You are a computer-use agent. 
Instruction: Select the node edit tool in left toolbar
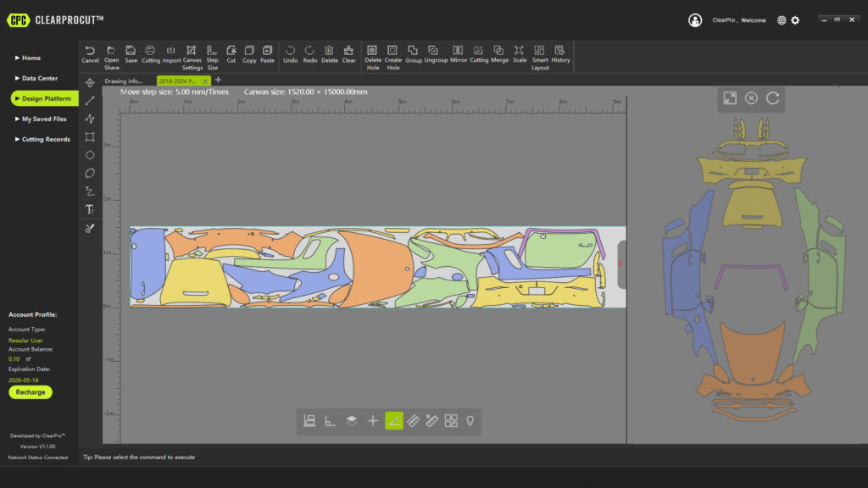(x=90, y=82)
